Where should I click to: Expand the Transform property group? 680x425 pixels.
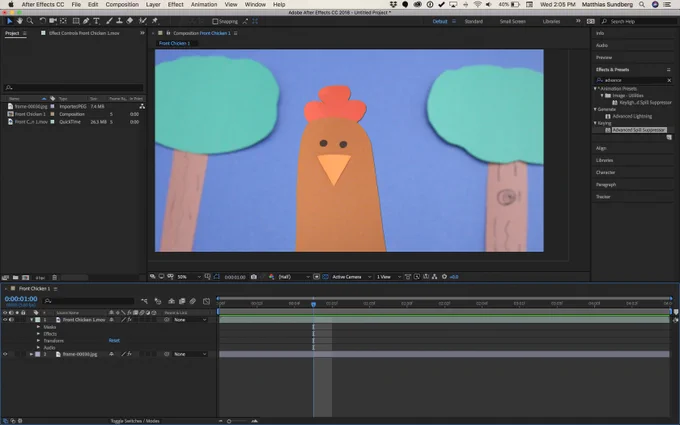click(x=39, y=341)
